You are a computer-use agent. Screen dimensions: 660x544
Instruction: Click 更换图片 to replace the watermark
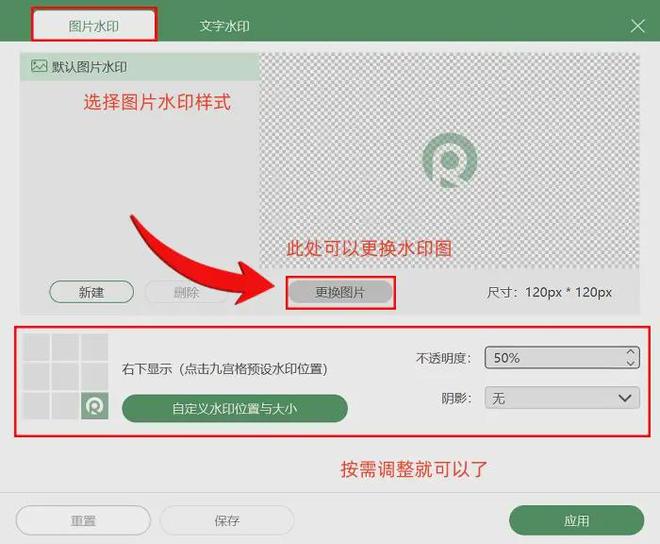pos(340,293)
